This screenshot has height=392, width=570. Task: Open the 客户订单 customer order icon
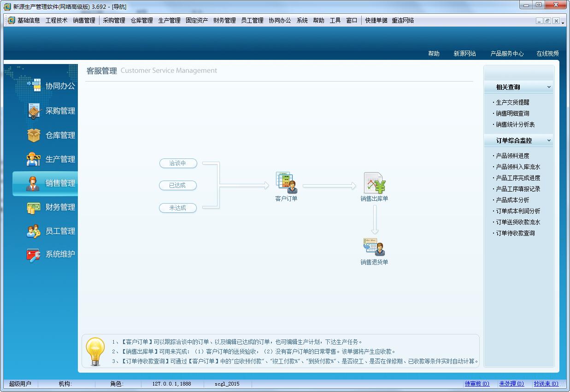coord(286,183)
